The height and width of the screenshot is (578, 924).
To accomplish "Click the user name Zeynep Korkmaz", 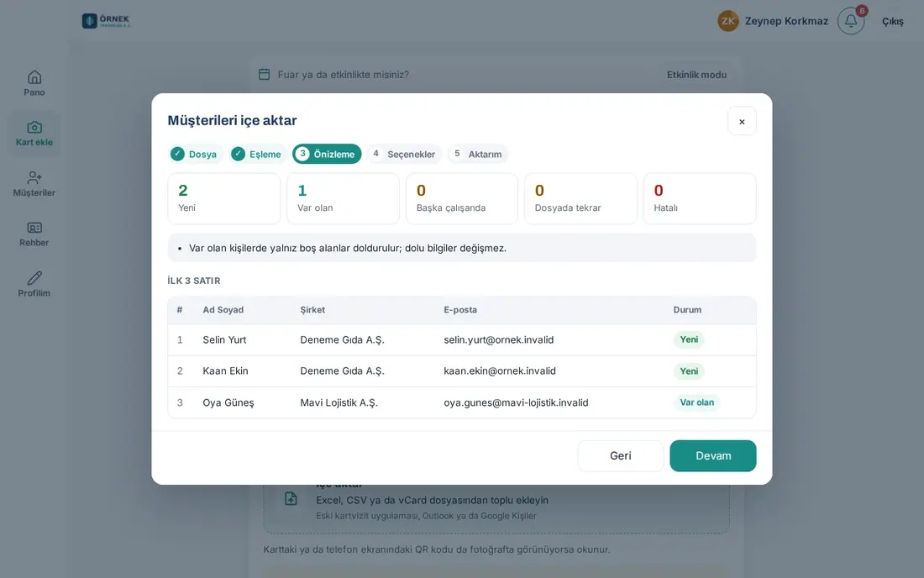I will tap(786, 21).
